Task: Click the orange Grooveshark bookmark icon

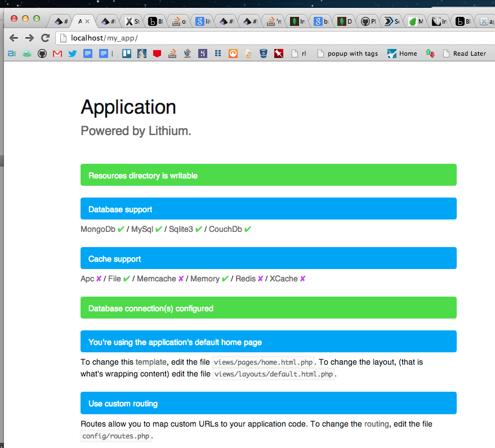Action: click(x=233, y=53)
